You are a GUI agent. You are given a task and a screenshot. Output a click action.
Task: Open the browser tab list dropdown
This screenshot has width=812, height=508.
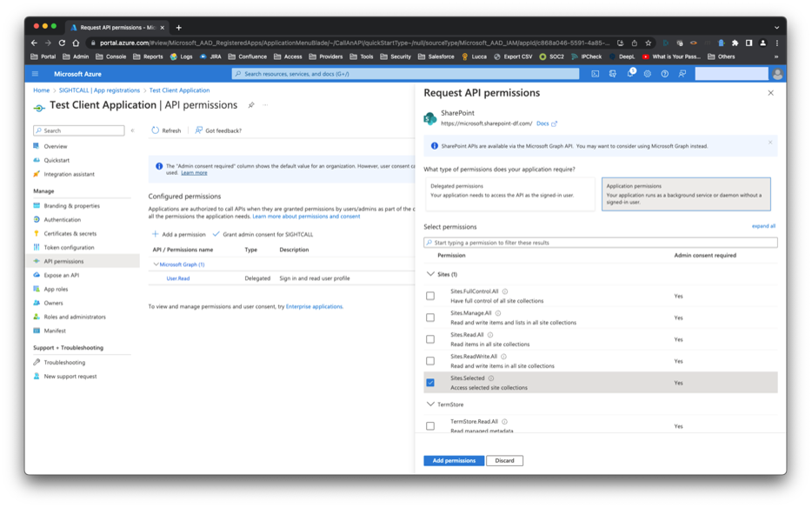click(x=776, y=28)
